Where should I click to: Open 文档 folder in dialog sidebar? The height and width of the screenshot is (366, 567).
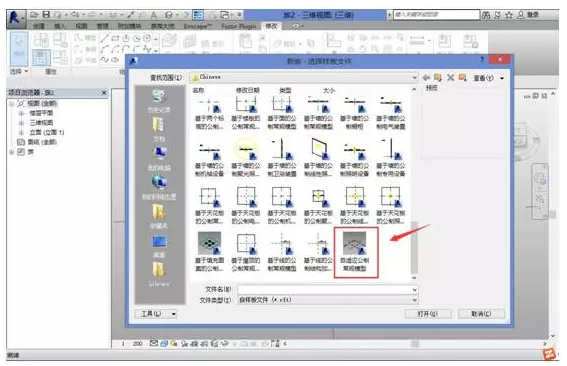159,130
